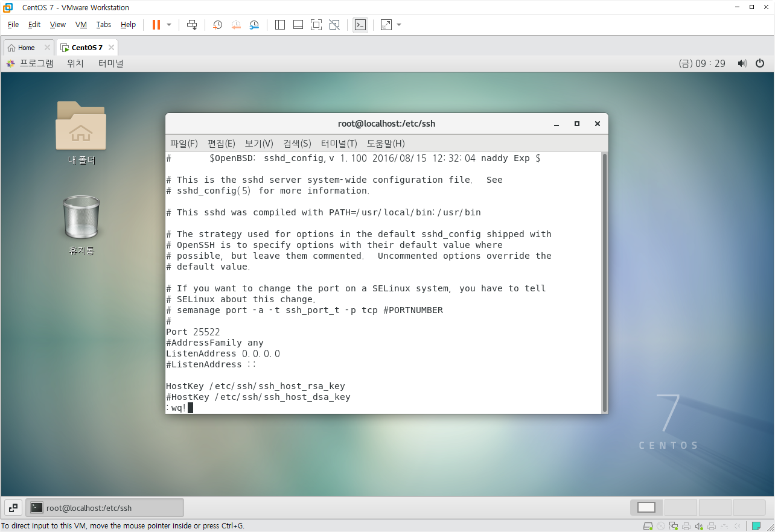This screenshot has height=532, width=775.
Task: Click the hard disk status icon
Action: point(648,526)
